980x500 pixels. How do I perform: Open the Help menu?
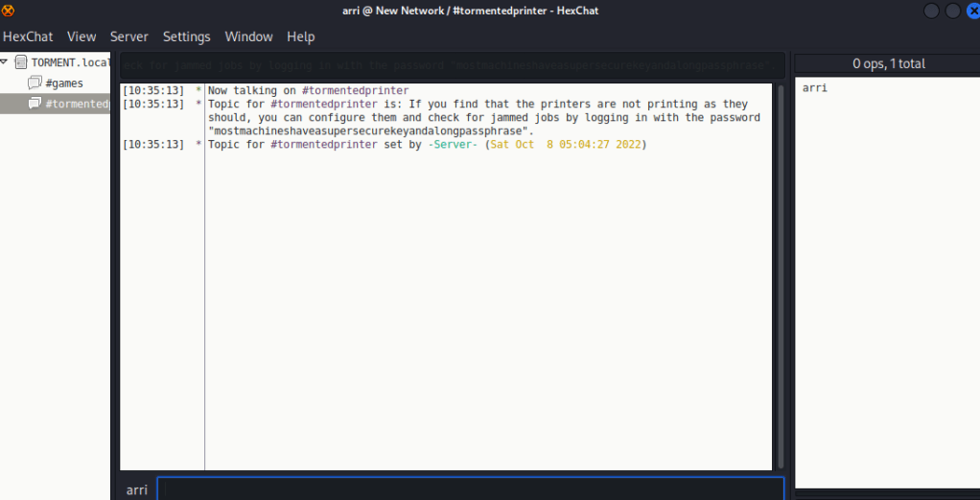300,36
